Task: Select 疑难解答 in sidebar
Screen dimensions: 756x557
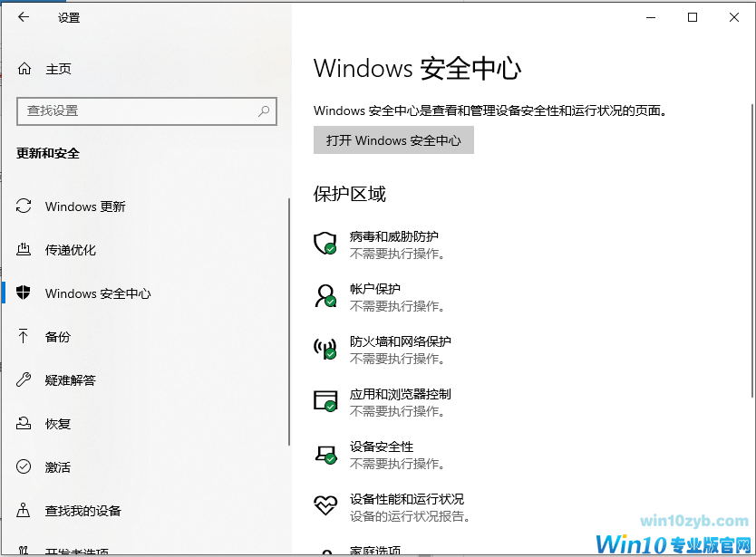Action: (x=71, y=380)
